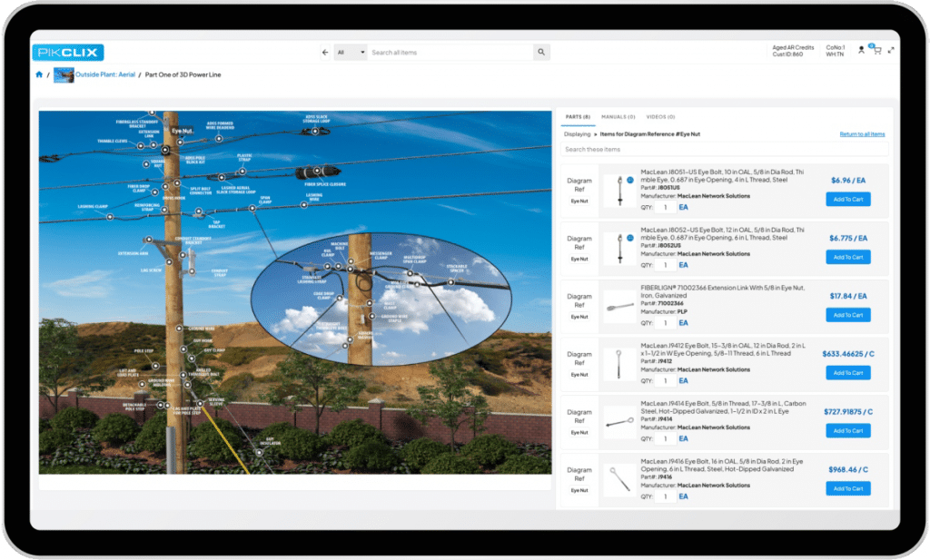
Task: Click the Return to all items link
Action: click(x=862, y=134)
